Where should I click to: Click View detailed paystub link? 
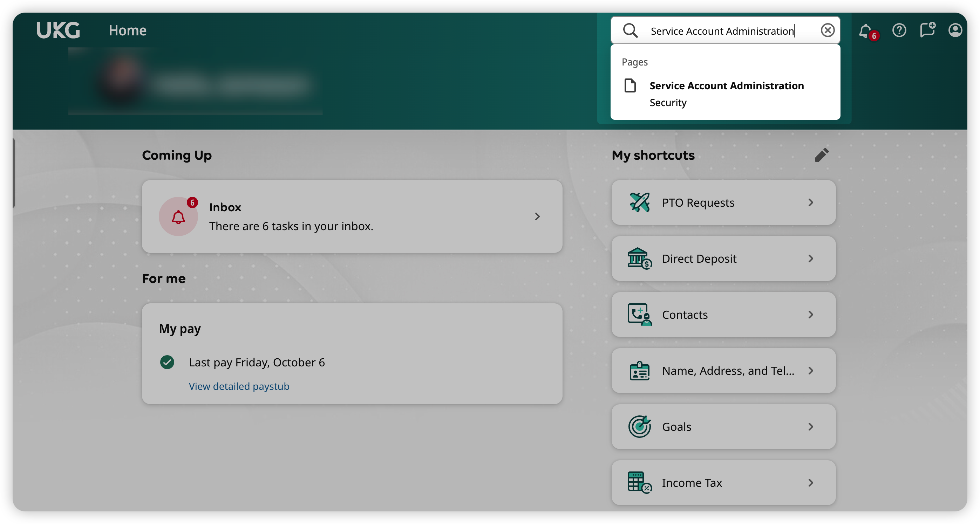coord(239,386)
